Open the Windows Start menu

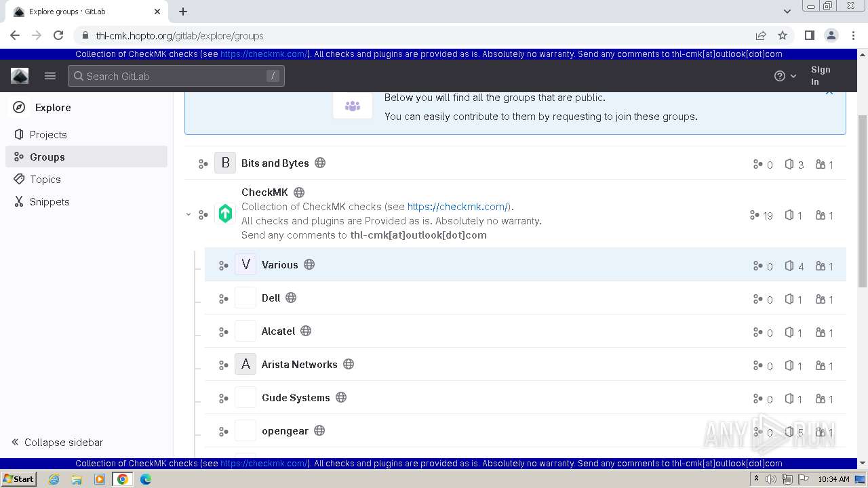point(18,479)
